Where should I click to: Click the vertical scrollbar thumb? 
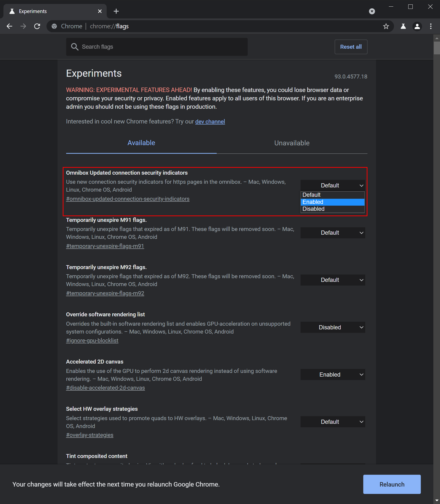pos(437,48)
